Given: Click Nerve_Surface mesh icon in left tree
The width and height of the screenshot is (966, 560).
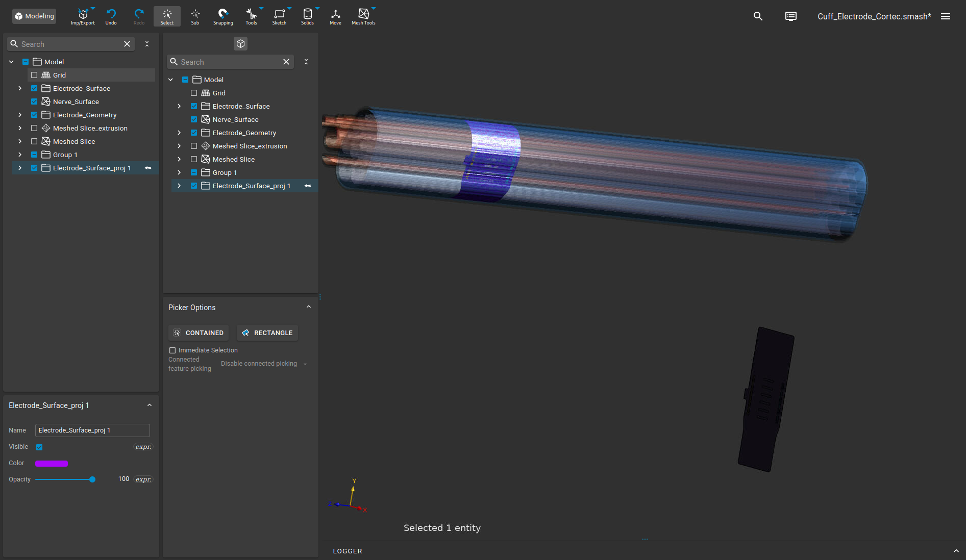Looking at the screenshot, I should coord(46,101).
